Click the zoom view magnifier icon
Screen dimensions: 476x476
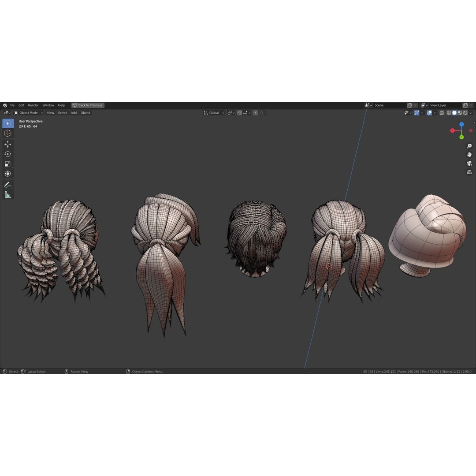469,146
